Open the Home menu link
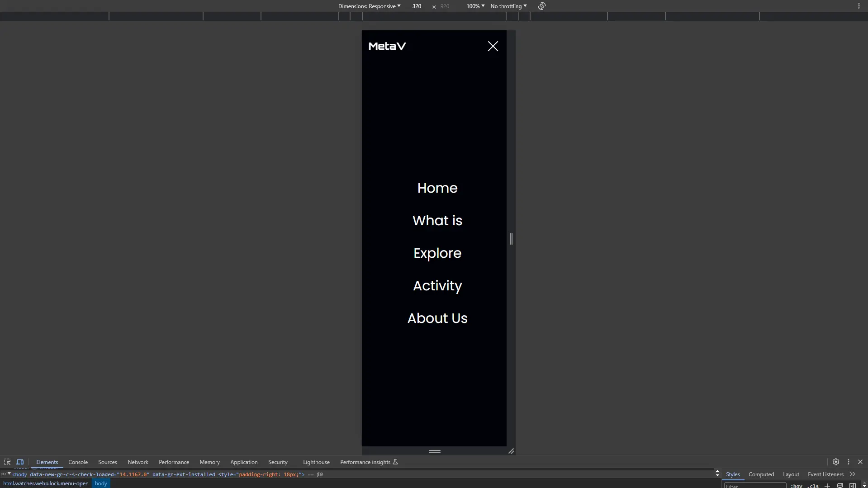The height and width of the screenshot is (488, 868). [437, 188]
